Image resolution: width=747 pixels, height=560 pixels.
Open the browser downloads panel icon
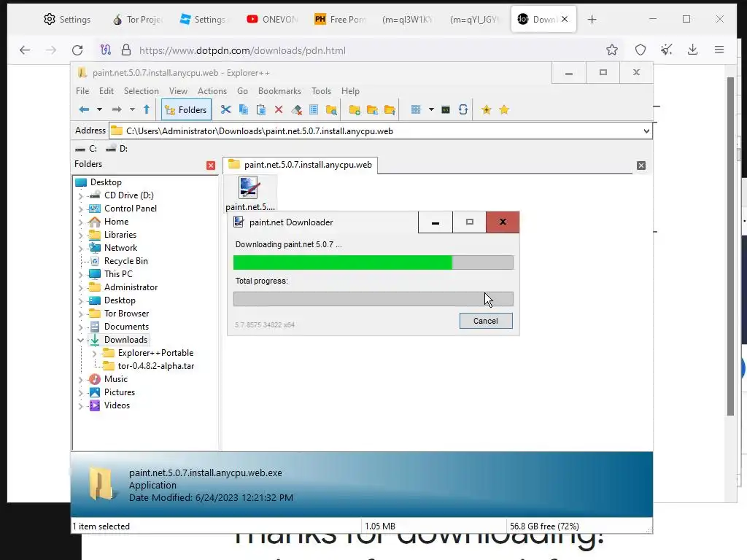tap(693, 50)
